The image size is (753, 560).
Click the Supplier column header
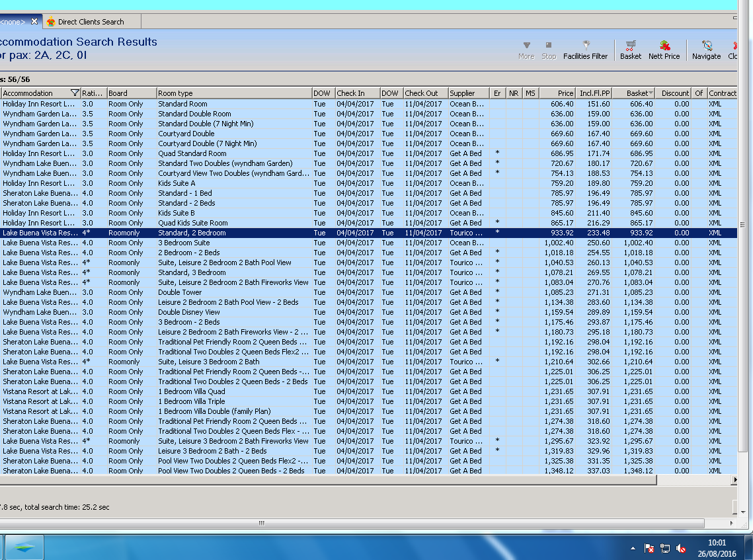[x=468, y=93]
